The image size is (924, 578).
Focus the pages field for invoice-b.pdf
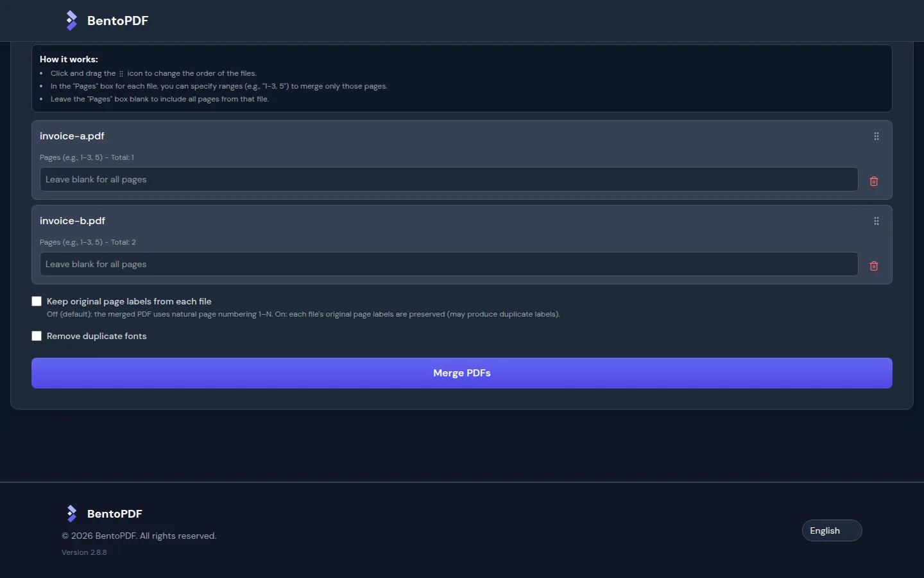coord(449,264)
